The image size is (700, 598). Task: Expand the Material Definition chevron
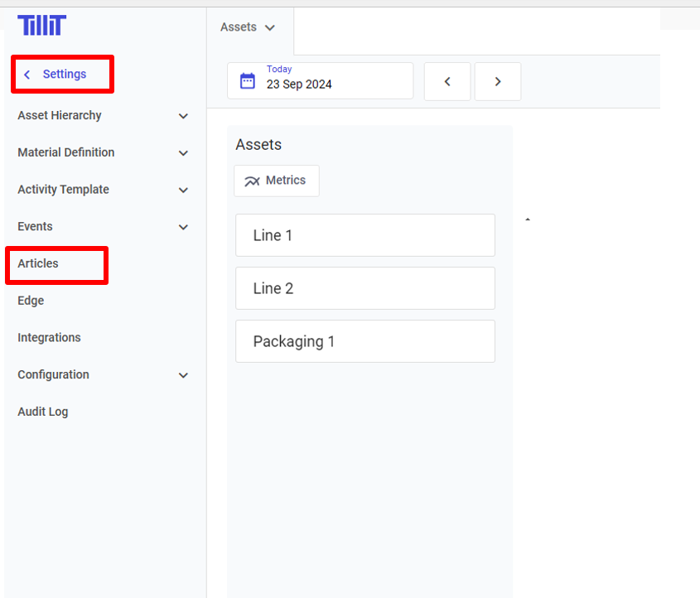(184, 153)
